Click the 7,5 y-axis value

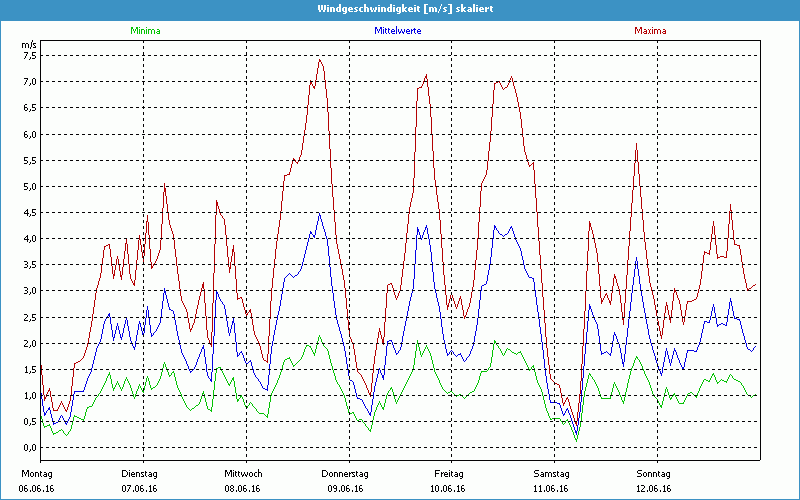click(x=30, y=56)
